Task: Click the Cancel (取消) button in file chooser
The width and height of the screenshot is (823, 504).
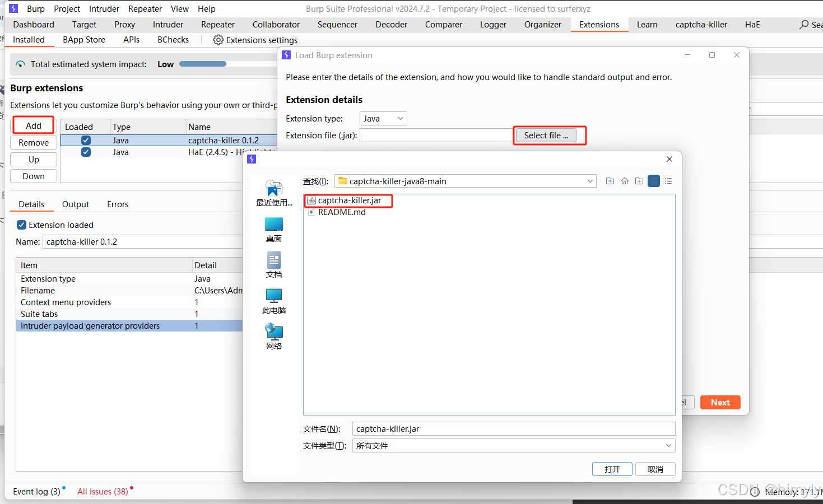Action: pyautogui.click(x=655, y=469)
